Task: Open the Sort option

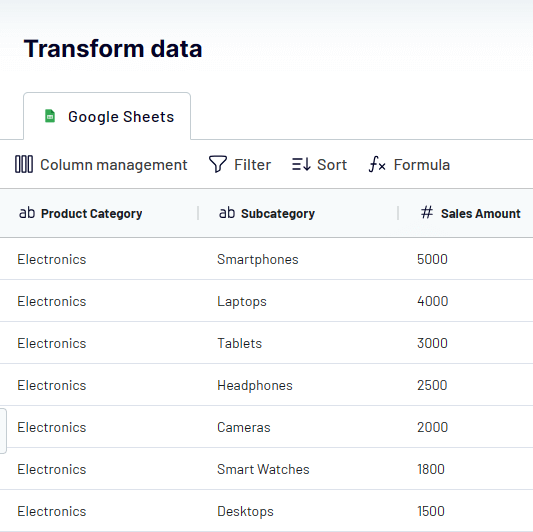Action: 319,165
